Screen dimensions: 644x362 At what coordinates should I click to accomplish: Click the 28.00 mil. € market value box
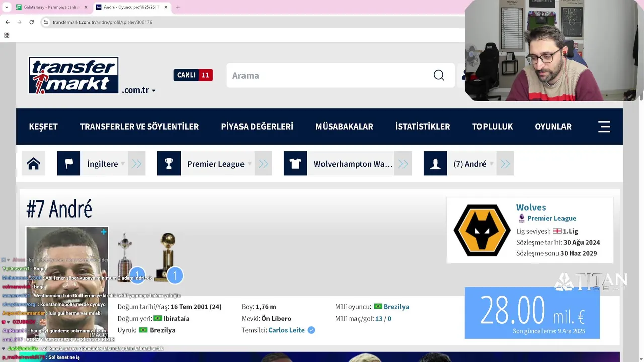click(532, 313)
